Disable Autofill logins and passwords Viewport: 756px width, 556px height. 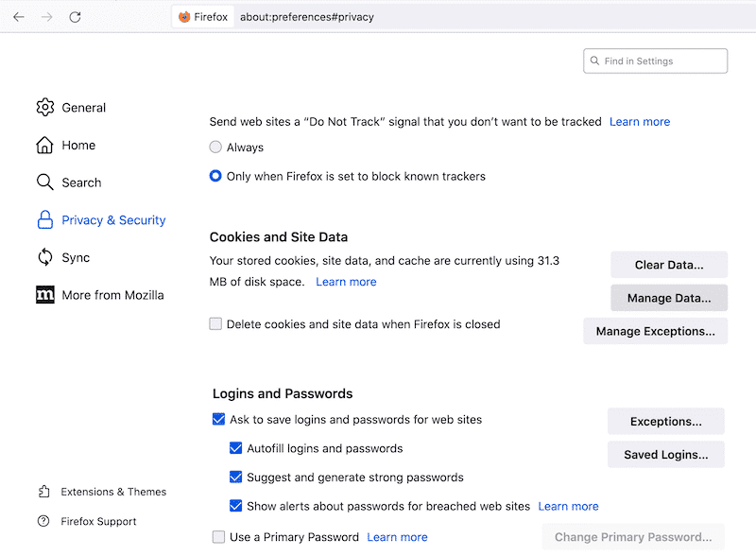click(x=235, y=447)
